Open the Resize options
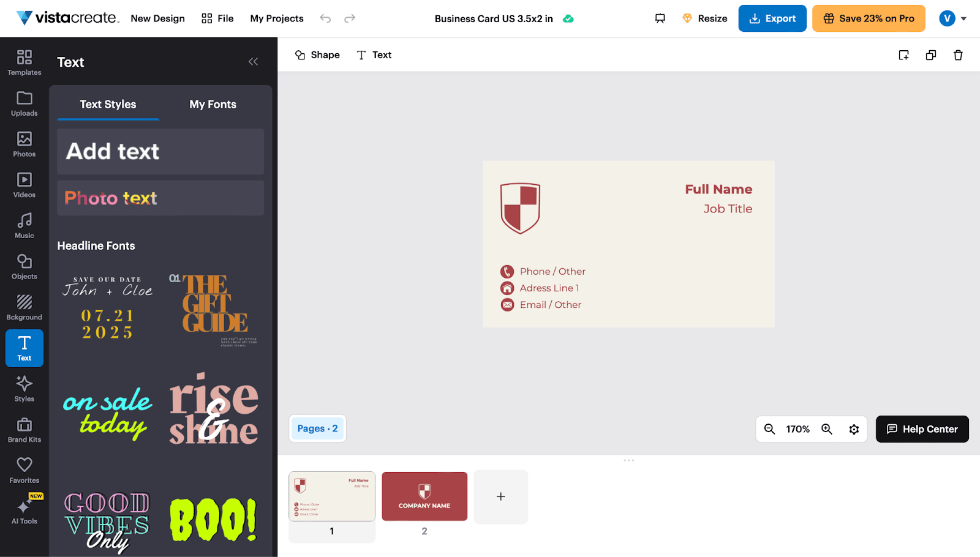 tap(704, 18)
